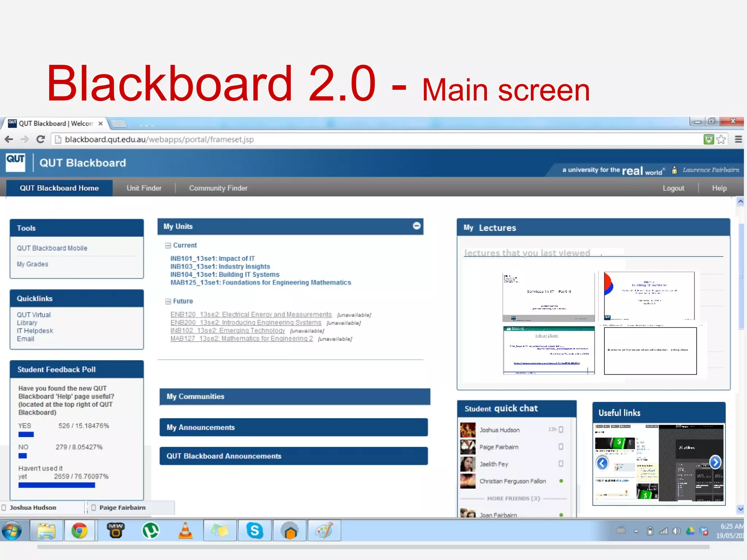The height and width of the screenshot is (560, 747).
Task: Open Paige Fairbairn chat tab at bottom
Action: click(131, 507)
